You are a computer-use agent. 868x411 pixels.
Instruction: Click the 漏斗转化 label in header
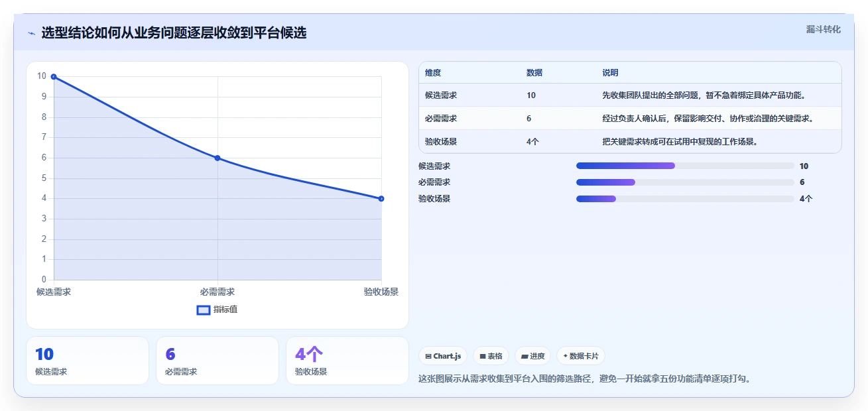click(823, 29)
